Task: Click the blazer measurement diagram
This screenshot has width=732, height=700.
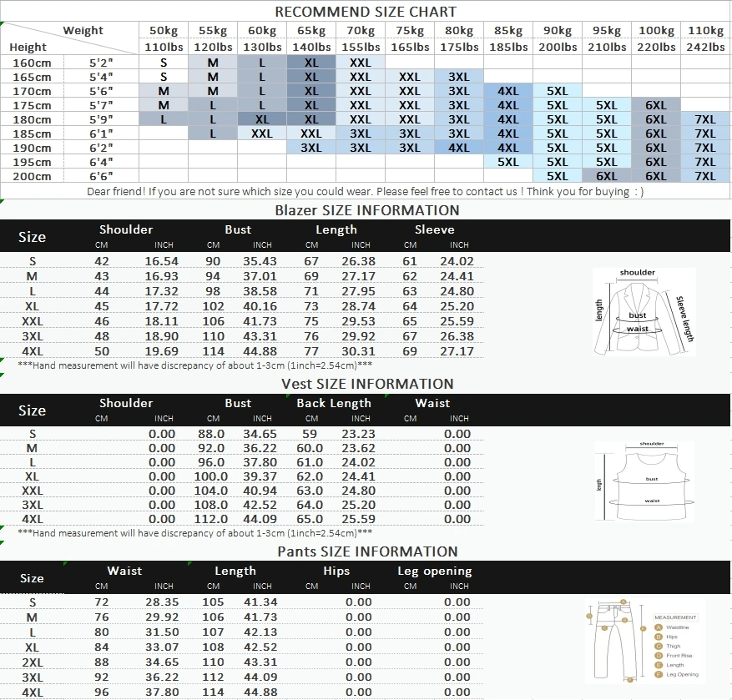Action: (644, 311)
